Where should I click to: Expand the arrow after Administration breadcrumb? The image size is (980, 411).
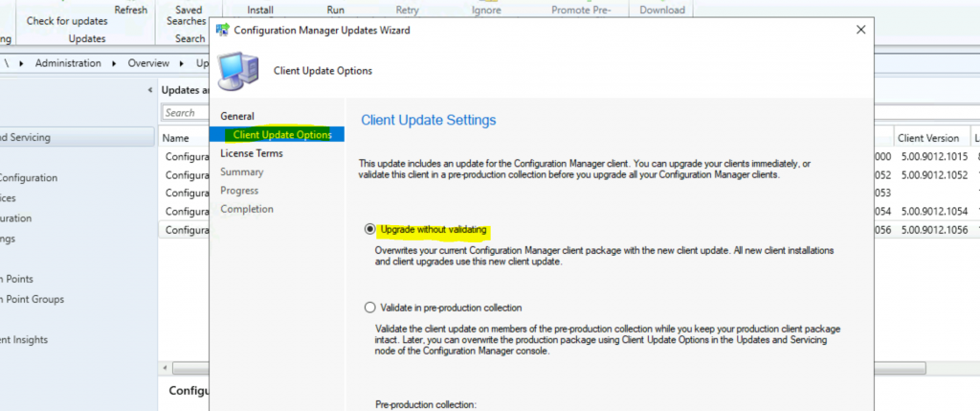[115, 63]
